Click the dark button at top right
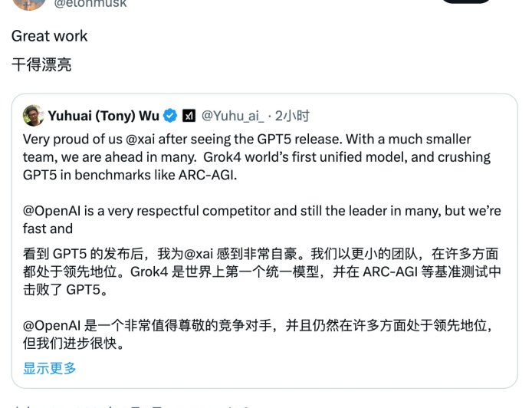532x408 pixels. 465,2
